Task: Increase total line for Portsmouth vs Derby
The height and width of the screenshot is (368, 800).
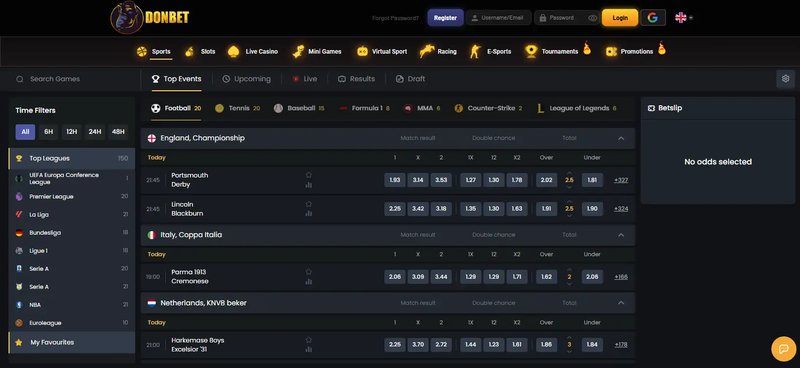Action: pos(569,173)
